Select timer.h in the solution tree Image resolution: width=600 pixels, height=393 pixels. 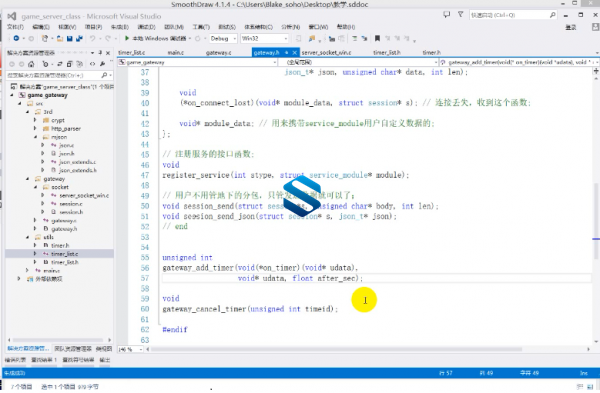click(x=60, y=245)
